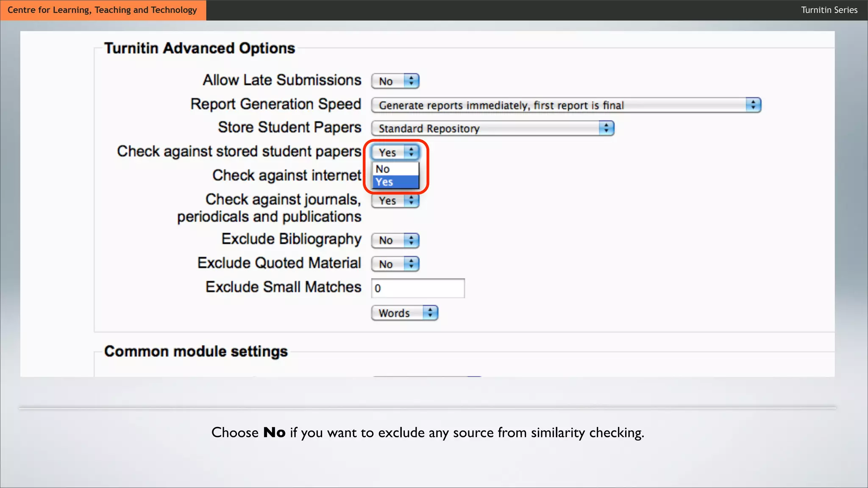This screenshot has height=488, width=868.
Task: Open the Store Student Papers dropdown
Action: [x=492, y=128]
